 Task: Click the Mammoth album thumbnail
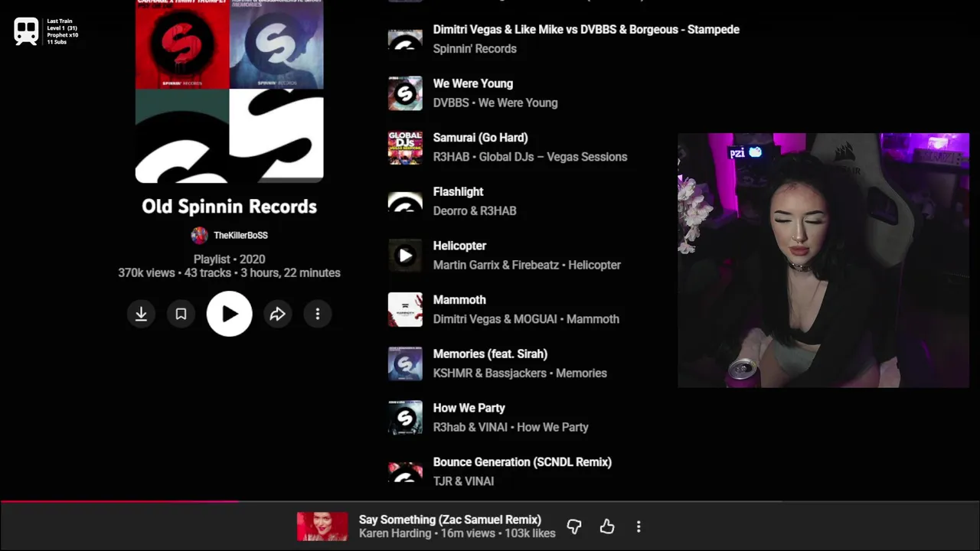click(405, 309)
